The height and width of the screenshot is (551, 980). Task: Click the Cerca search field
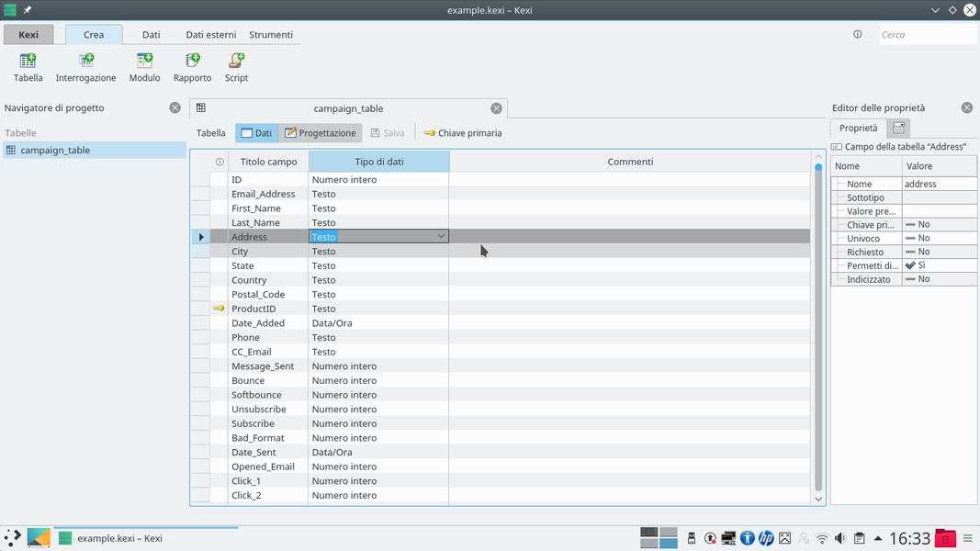[x=926, y=35]
